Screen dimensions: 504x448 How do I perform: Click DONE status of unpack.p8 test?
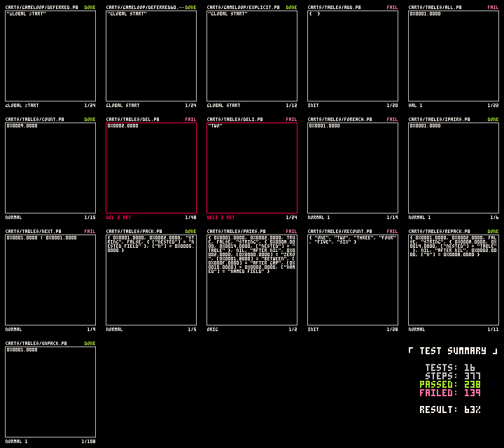(90, 344)
